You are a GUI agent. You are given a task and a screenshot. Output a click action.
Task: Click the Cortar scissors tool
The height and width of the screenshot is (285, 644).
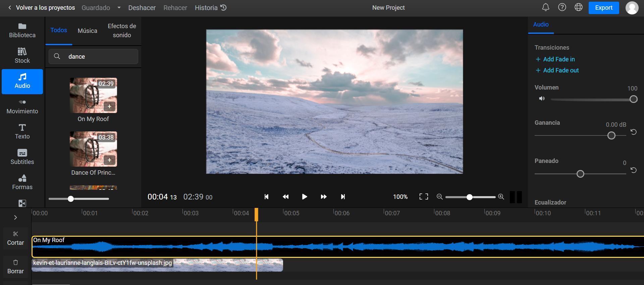(x=15, y=238)
